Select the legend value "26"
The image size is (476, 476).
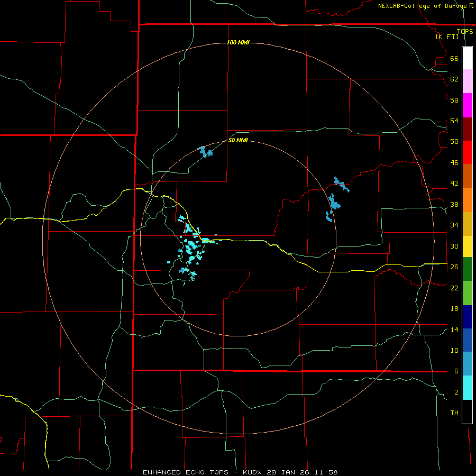[x=454, y=267]
